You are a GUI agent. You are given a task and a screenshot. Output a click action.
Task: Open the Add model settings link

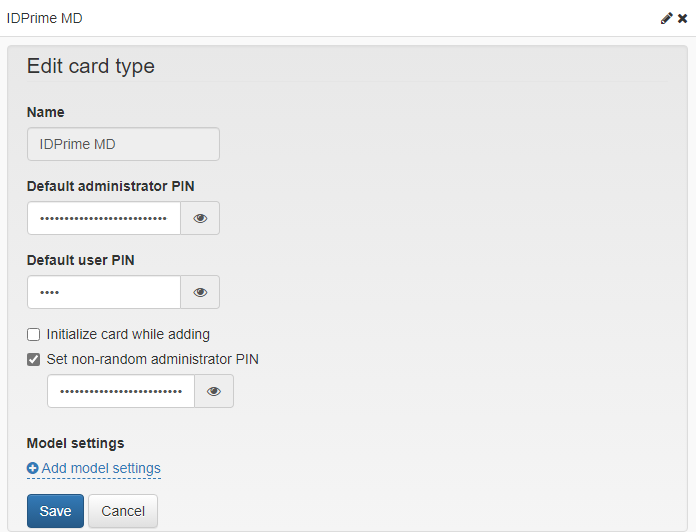(x=101, y=468)
